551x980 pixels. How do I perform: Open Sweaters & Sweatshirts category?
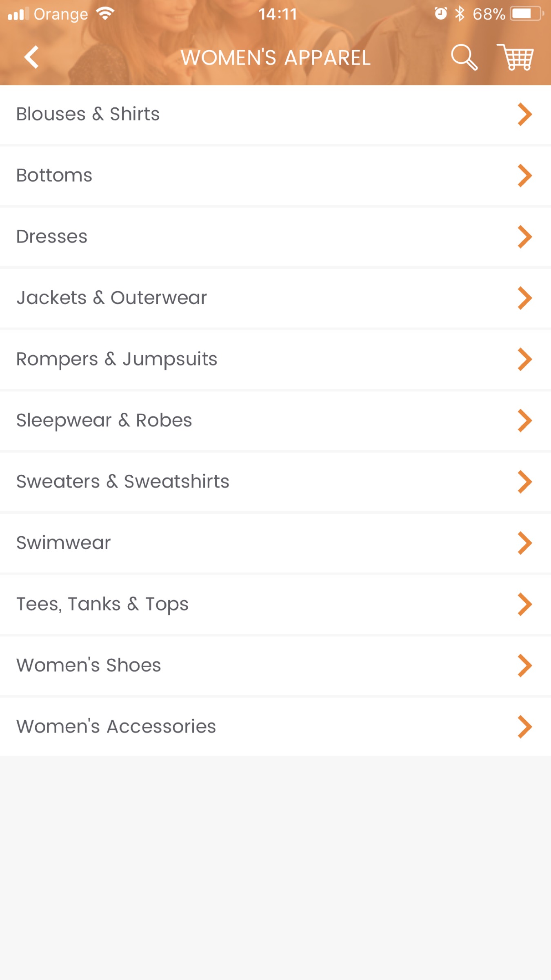275,482
